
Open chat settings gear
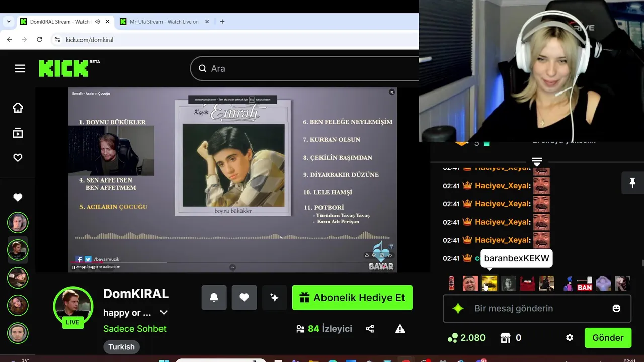coord(570,338)
